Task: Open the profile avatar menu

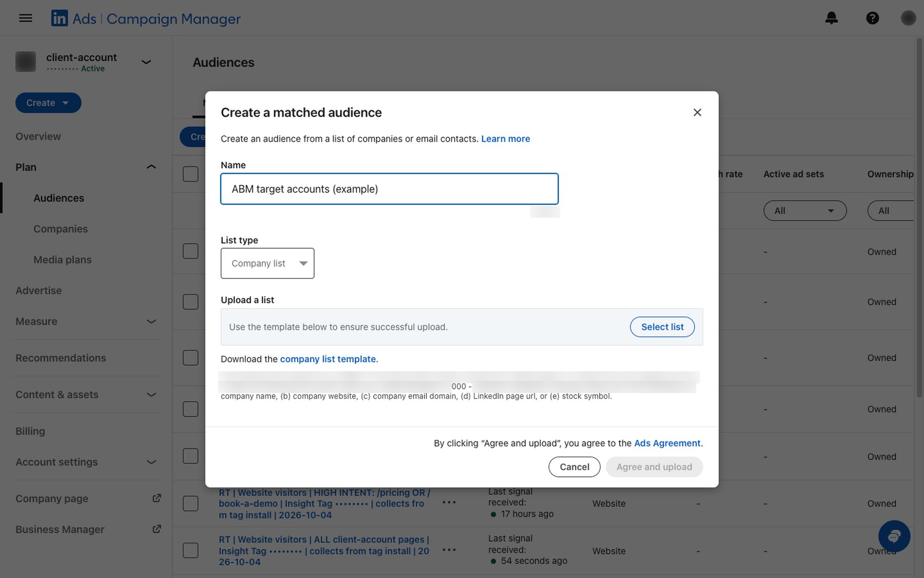Action: [908, 18]
